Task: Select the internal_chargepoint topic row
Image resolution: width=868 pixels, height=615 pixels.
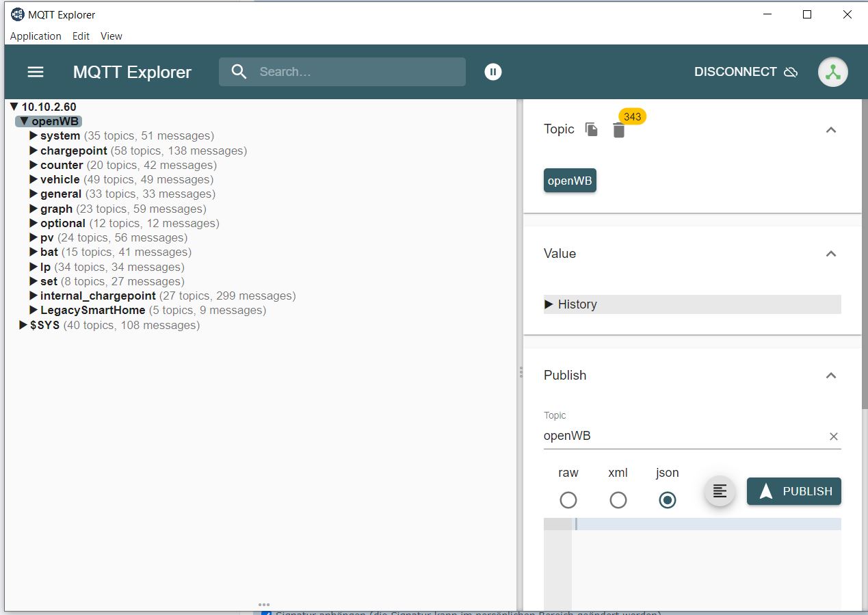Action: [x=163, y=296]
